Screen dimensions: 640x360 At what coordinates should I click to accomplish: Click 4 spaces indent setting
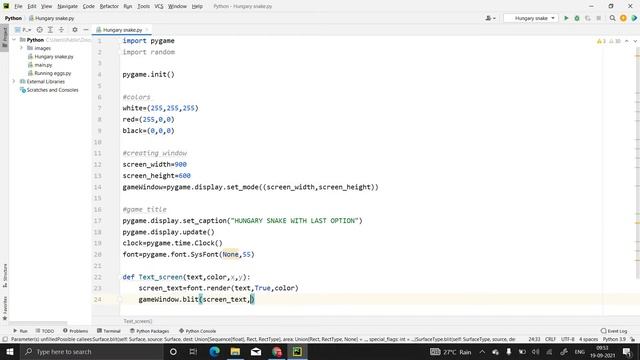[589, 339]
